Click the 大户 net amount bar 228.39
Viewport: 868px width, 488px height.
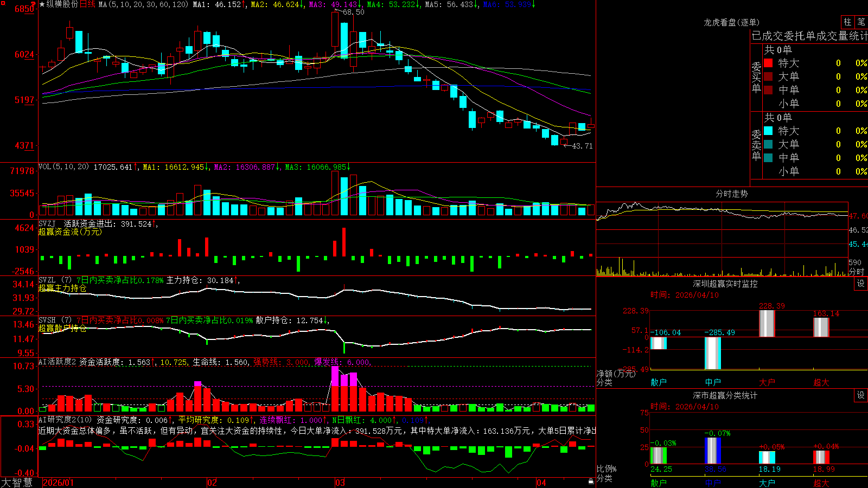tap(767, 323)
